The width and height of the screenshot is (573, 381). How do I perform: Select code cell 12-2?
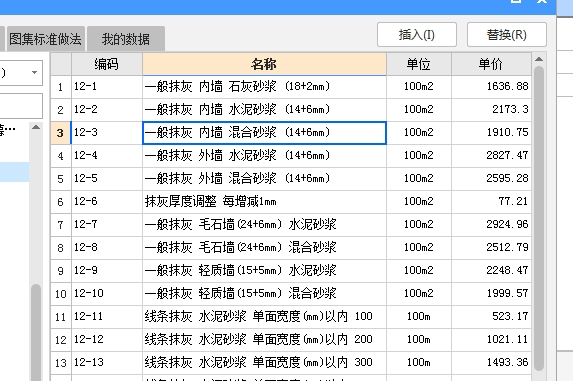[x=107, y=110]
